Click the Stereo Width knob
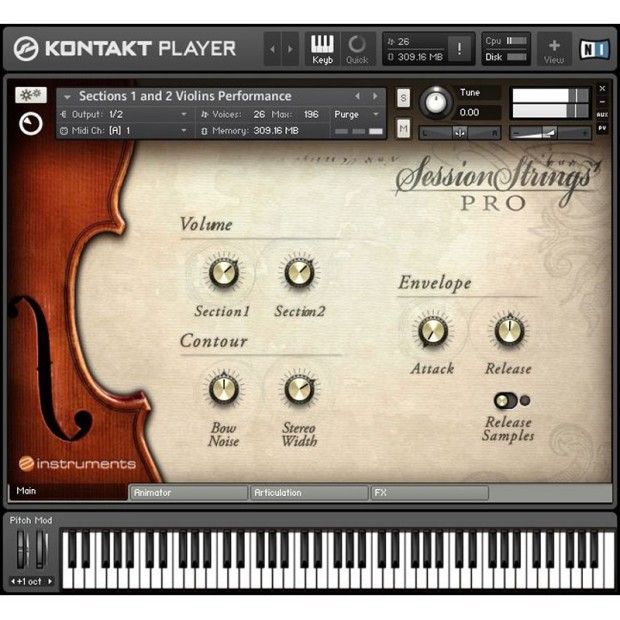 pyautogui.click(x=299, y=389)
